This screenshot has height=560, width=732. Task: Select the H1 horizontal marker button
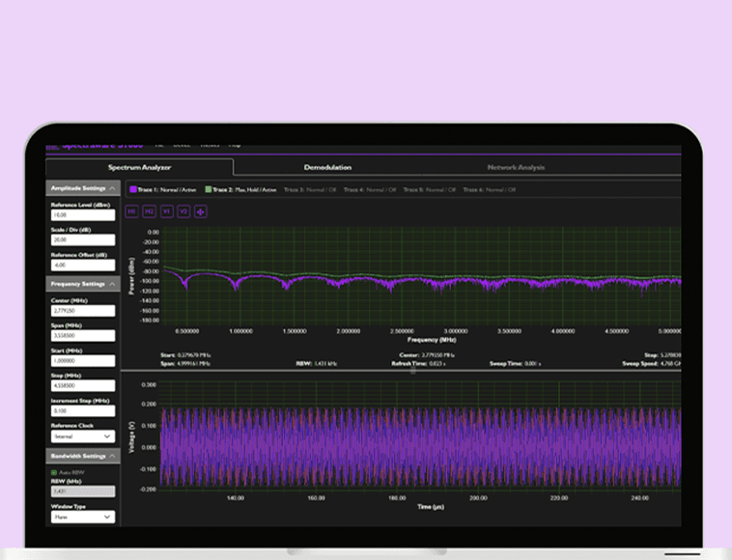click(131, 211)
